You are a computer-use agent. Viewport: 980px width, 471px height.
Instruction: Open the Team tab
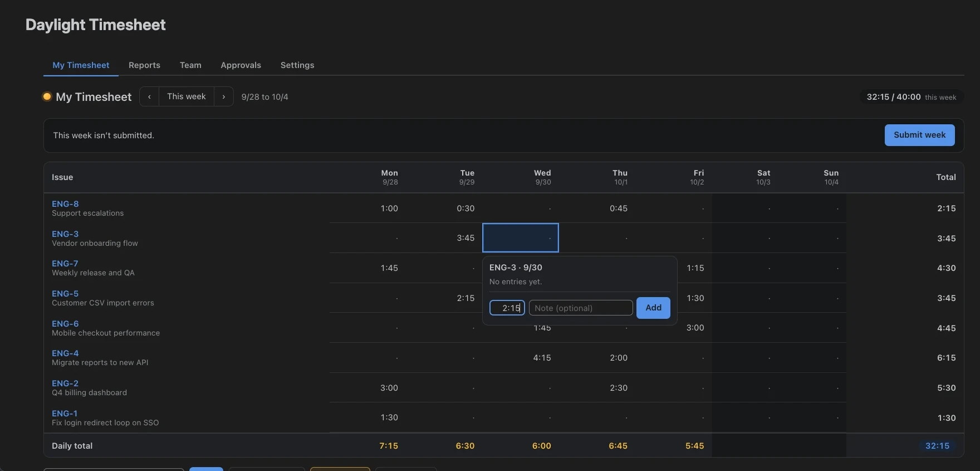[190, 65]
